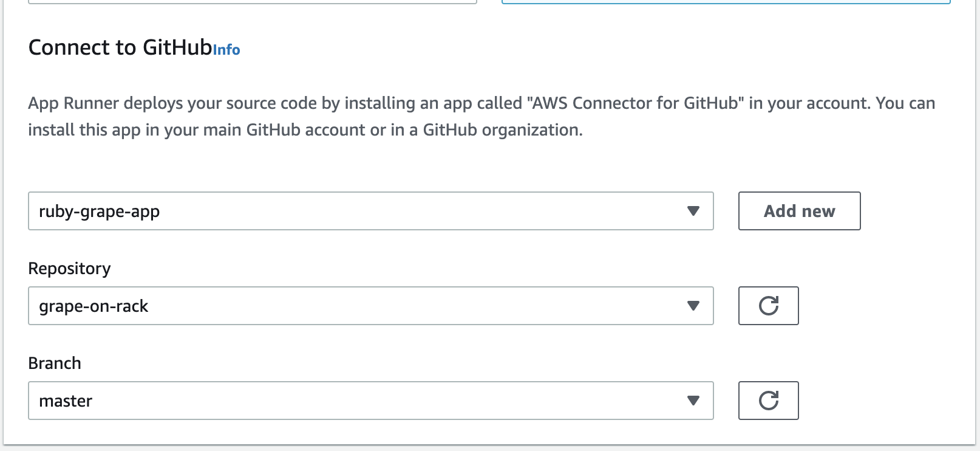Refresh the Repository list

(769, 306)
